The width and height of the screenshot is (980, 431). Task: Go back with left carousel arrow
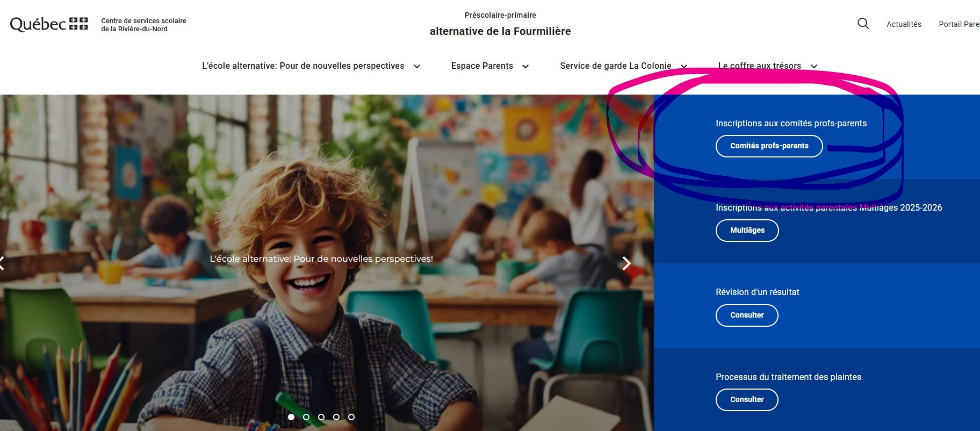coord(2,263)
